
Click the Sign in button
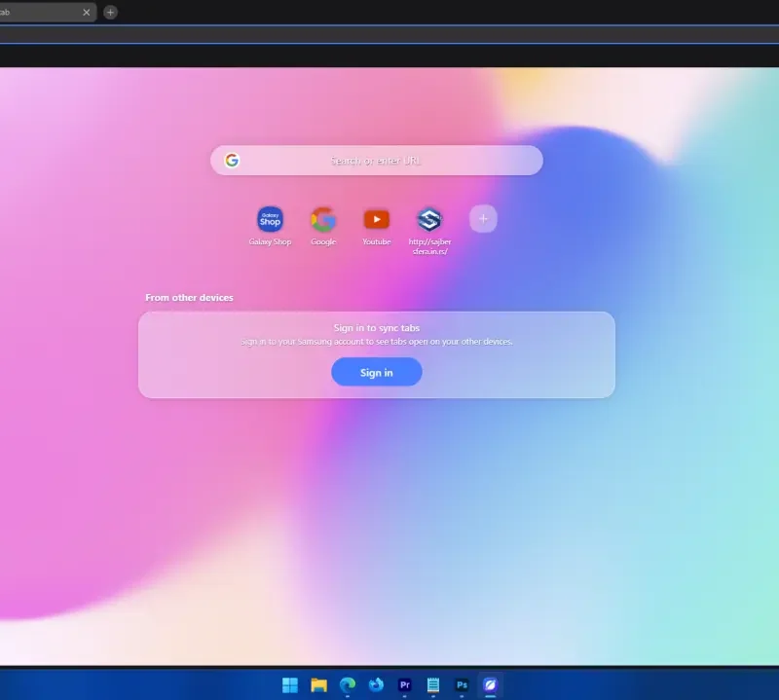coord(376,372)
